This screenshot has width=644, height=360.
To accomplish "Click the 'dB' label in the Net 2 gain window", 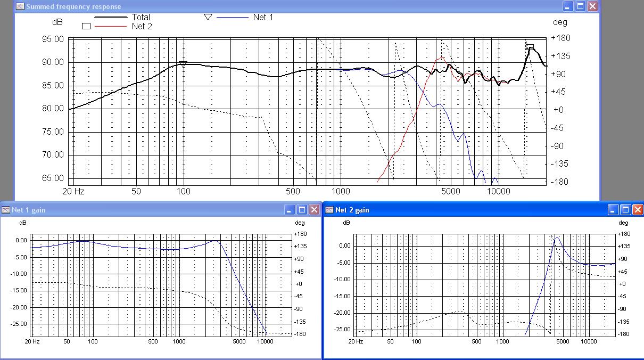I will click(x=346, y=223).
